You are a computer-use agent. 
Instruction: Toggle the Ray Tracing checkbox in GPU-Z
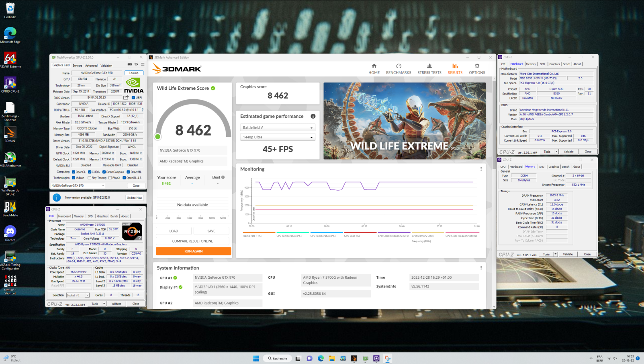coord(90,178)
